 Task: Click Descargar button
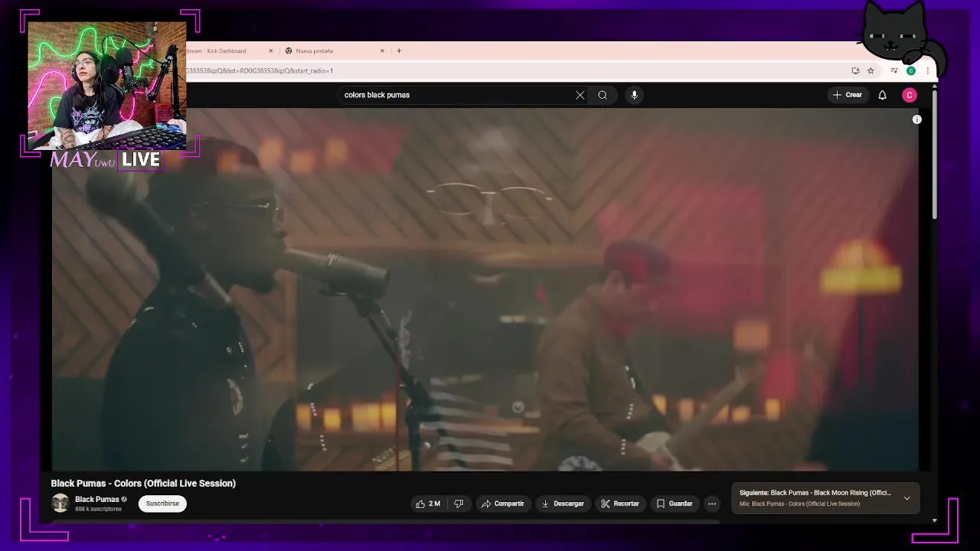[x=563, y=504]
